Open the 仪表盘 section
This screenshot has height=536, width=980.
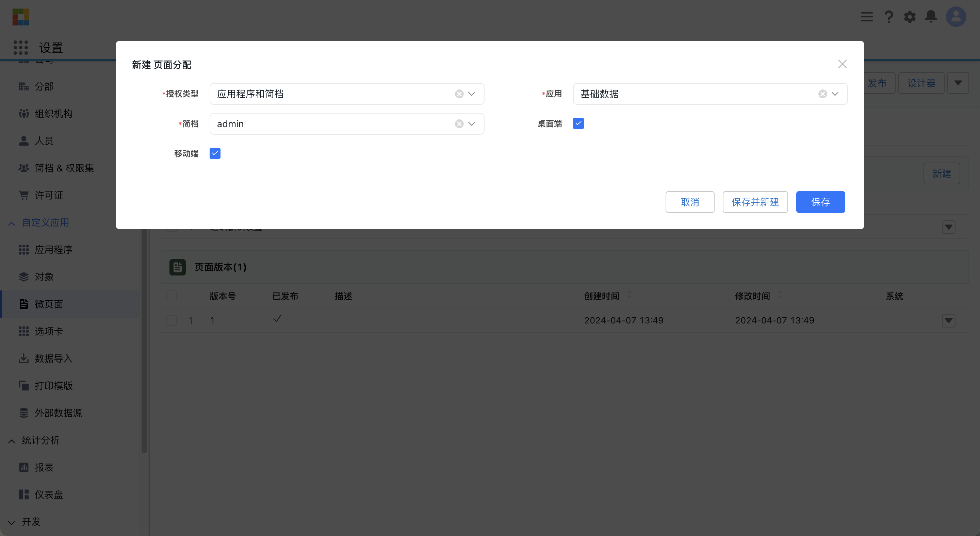click(x=49, y=494)
